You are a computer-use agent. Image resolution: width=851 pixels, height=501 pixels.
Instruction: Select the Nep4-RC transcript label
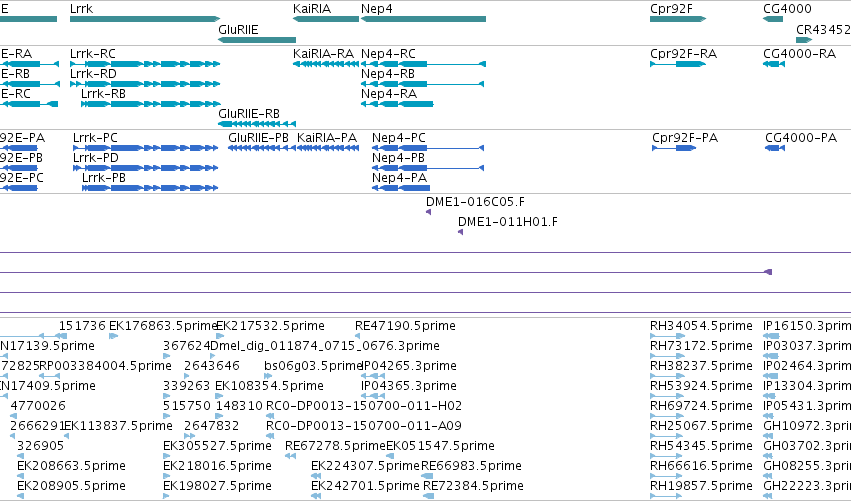[388, 54]
